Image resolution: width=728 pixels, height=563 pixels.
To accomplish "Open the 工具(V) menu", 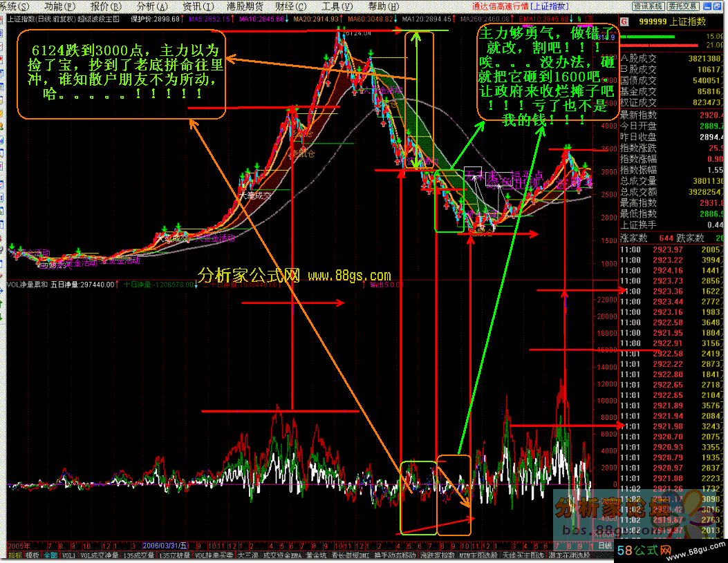I will point(337,6).
